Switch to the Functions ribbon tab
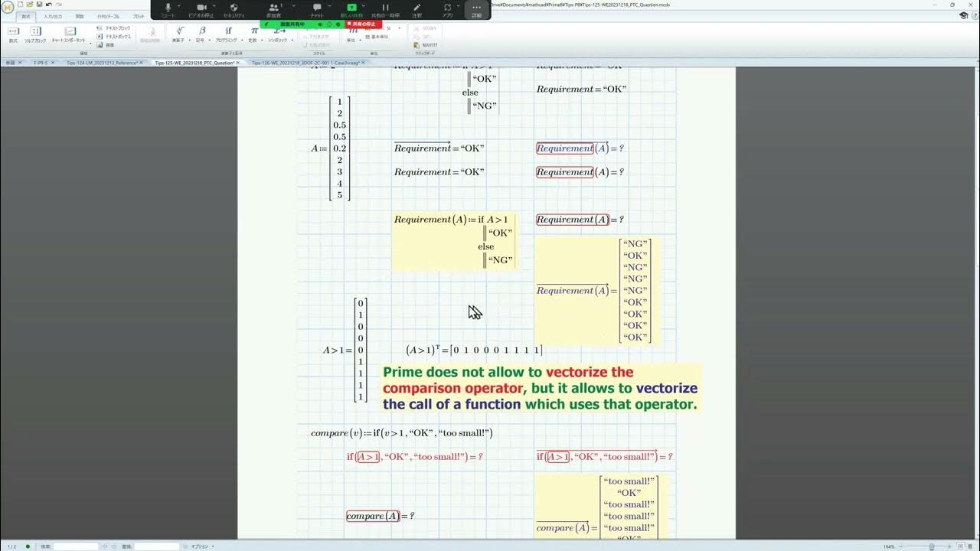This screenshot has width=980, height=551. [80, 16]
